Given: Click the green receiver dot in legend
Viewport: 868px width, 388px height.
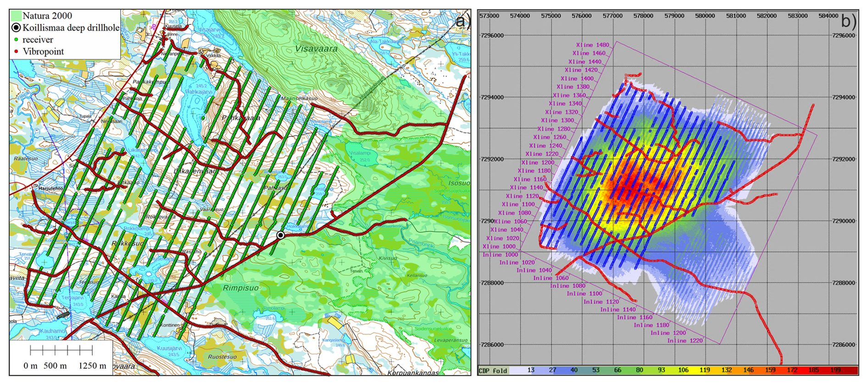Looking at the screenshot, I should (x=16, y=40).
